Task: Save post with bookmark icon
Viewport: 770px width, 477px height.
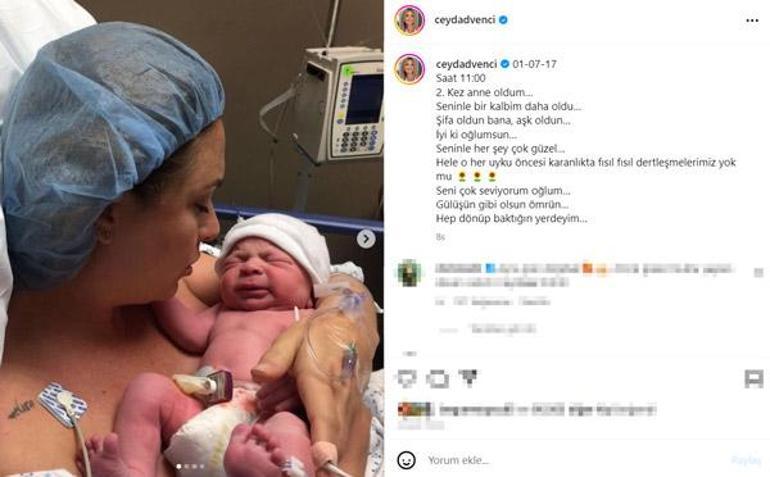Action: 754,378
